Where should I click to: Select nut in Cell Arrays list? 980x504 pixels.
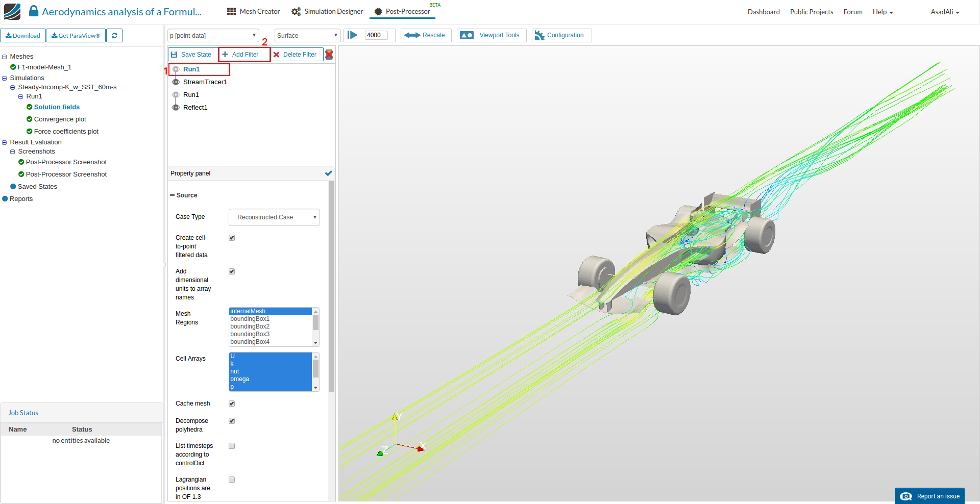point(271,371)
